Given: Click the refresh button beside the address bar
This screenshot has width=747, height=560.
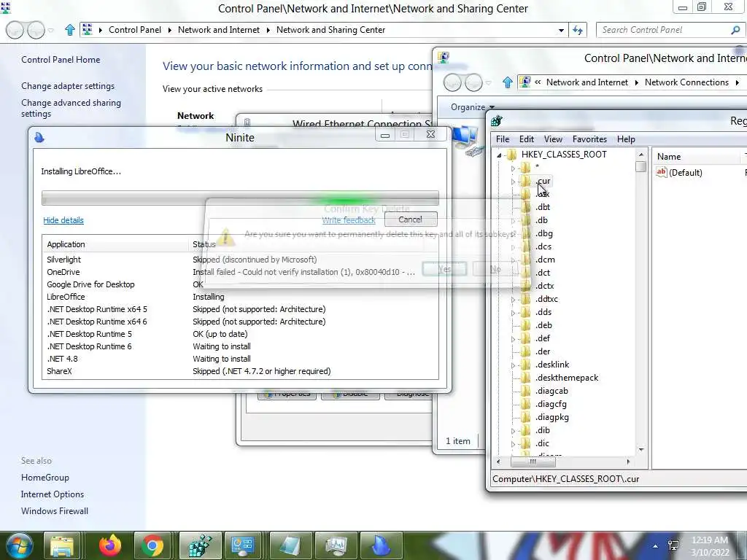Looking at the screenshot, I should [578, 30].
